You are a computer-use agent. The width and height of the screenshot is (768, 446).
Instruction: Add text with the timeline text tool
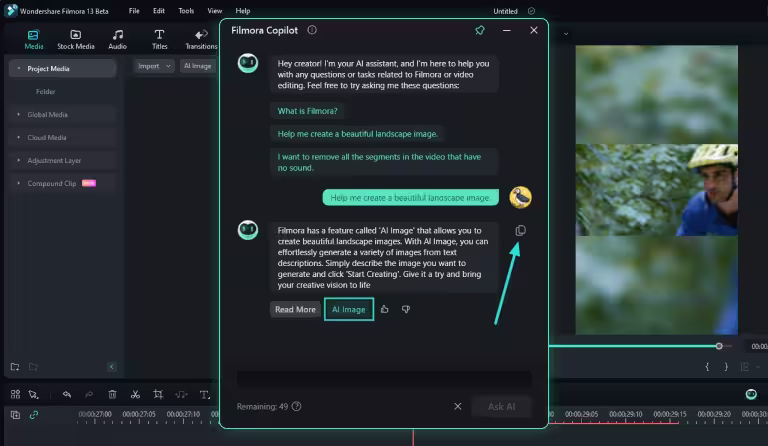[204, 394]
